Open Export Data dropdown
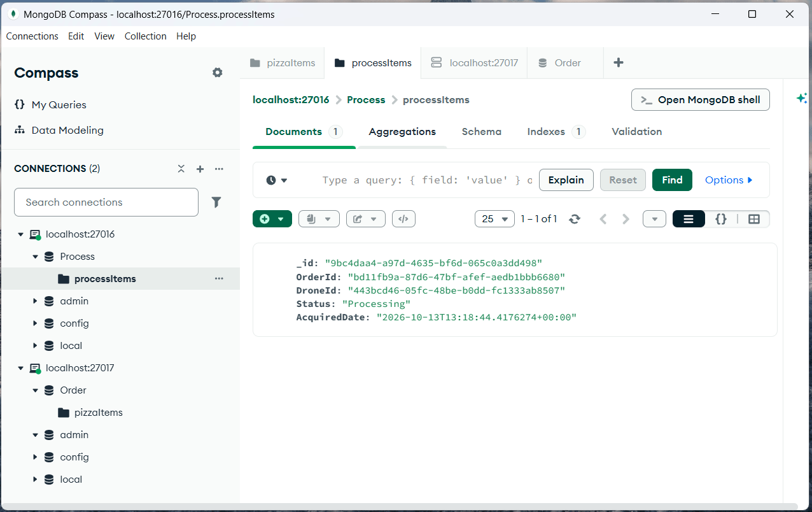The width and height of the screenshot is (812, 512). point(366,219)
